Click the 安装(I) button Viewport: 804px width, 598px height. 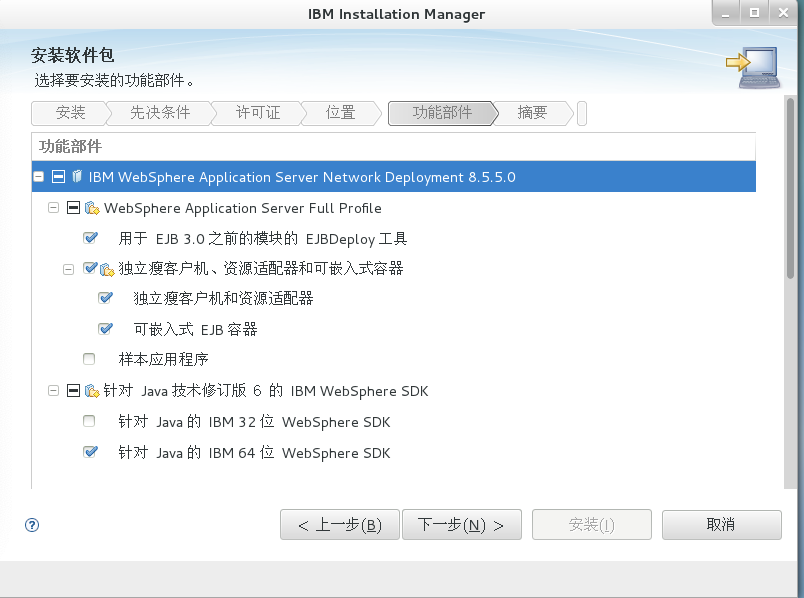coord(592,525)
